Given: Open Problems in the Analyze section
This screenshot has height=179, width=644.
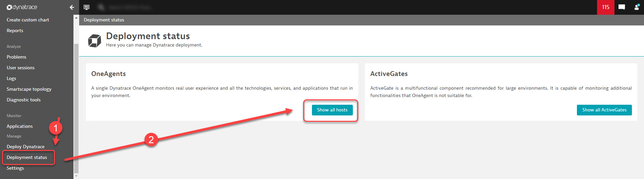Looking at the screenshot, I should tap(16, 57).
